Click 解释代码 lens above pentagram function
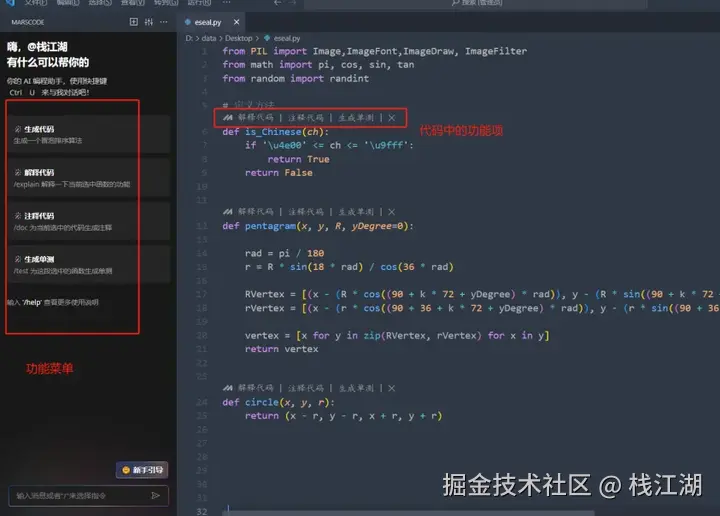720x516 pixels. pos(256,212)
